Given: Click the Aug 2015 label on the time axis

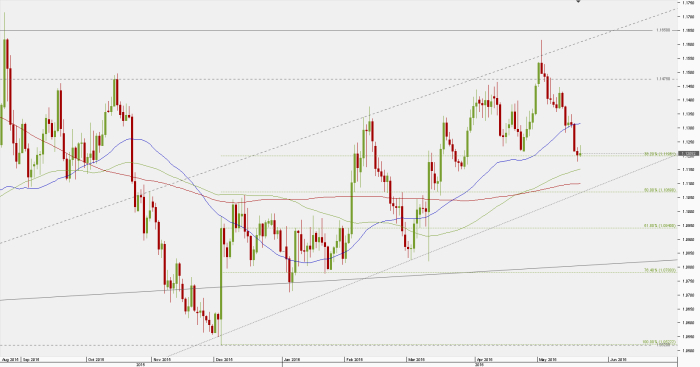Looking at the screenshot, I should pos(10,359).
